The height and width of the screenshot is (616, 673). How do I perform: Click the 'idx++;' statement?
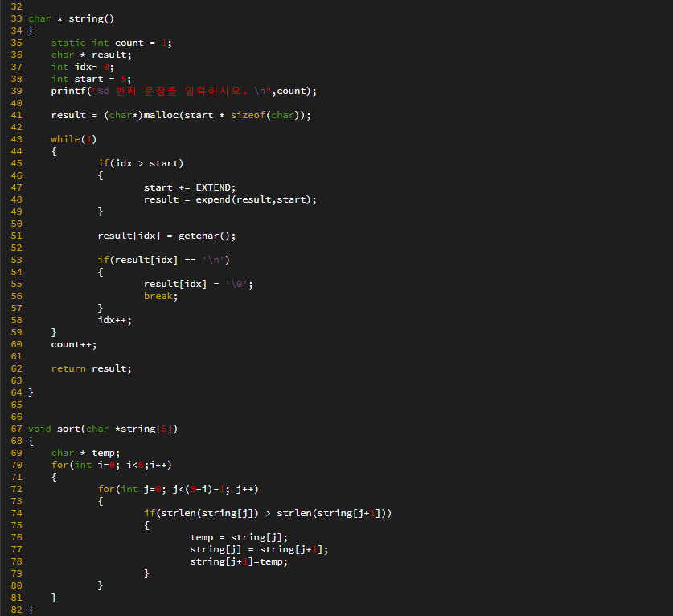(115, 320)
